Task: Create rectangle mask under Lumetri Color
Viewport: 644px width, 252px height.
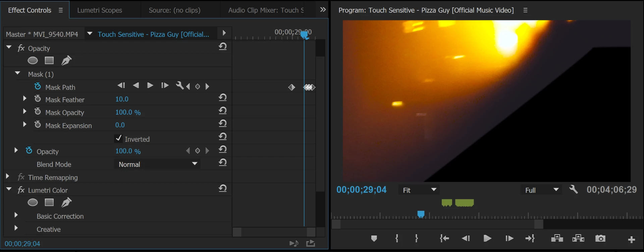Action: click(x=49, y=202)
